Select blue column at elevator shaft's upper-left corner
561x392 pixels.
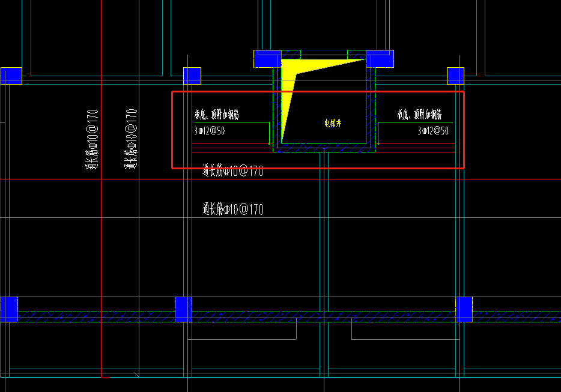(267, 59)
